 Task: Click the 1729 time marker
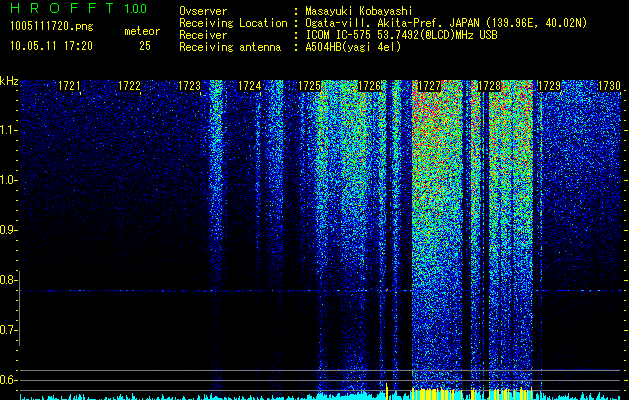coord(549,86)
